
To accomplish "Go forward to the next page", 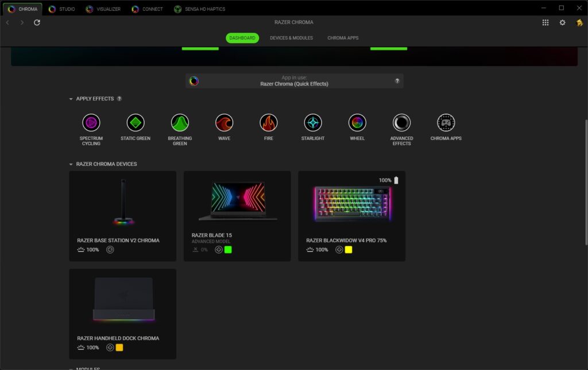I will tap(22, 22).
